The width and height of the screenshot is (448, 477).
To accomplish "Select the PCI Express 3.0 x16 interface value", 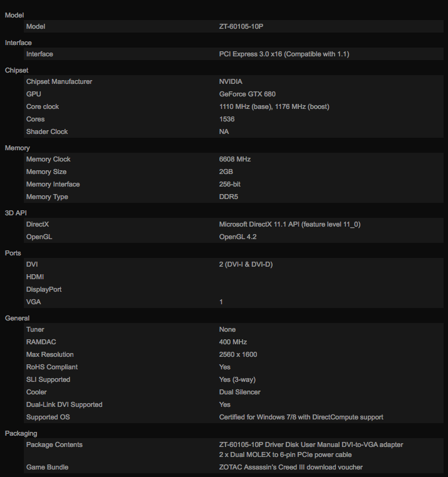I will (x=284, y=54).
